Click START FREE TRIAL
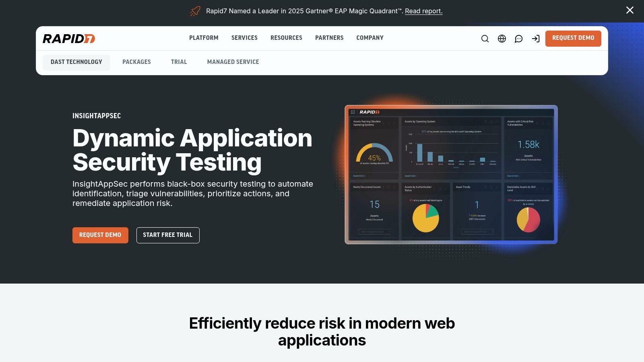This screenshot has width=644, height=362. point(168,235)
